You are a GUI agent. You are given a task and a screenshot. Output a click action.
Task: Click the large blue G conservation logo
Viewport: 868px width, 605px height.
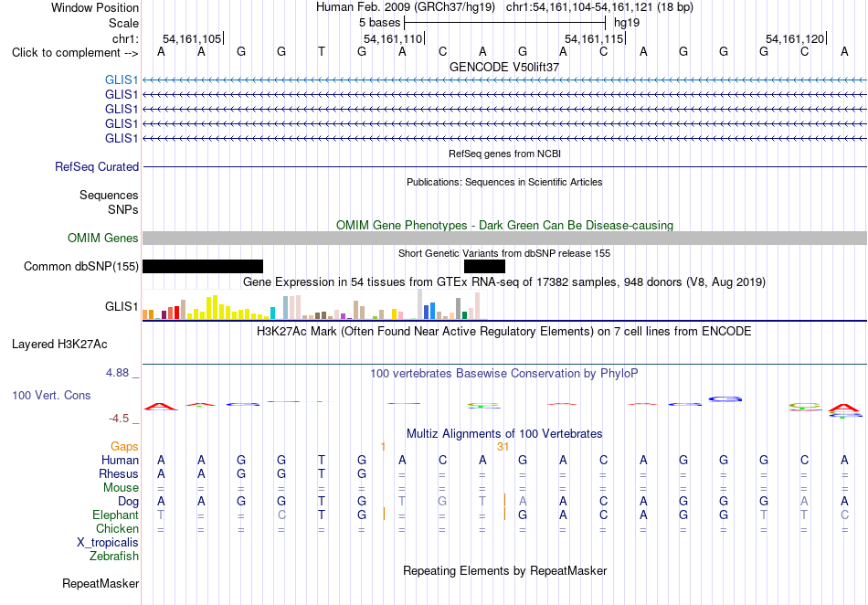725,398
